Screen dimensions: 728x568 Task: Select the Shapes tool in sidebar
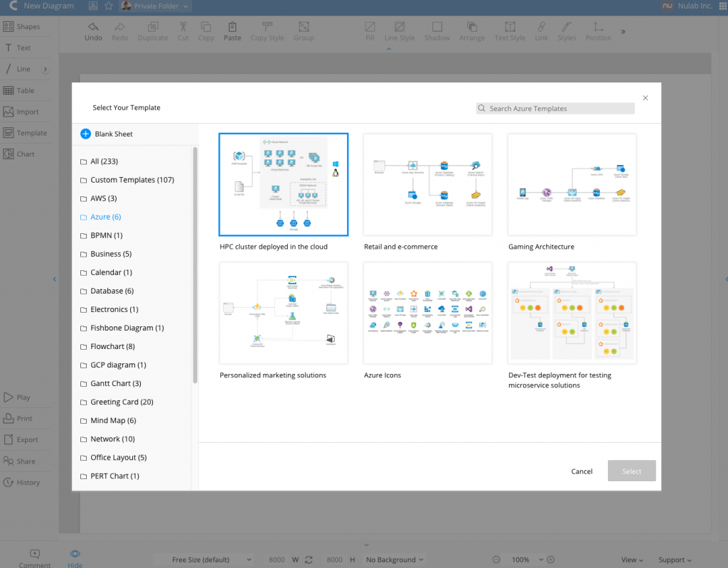tap(26, 26)
